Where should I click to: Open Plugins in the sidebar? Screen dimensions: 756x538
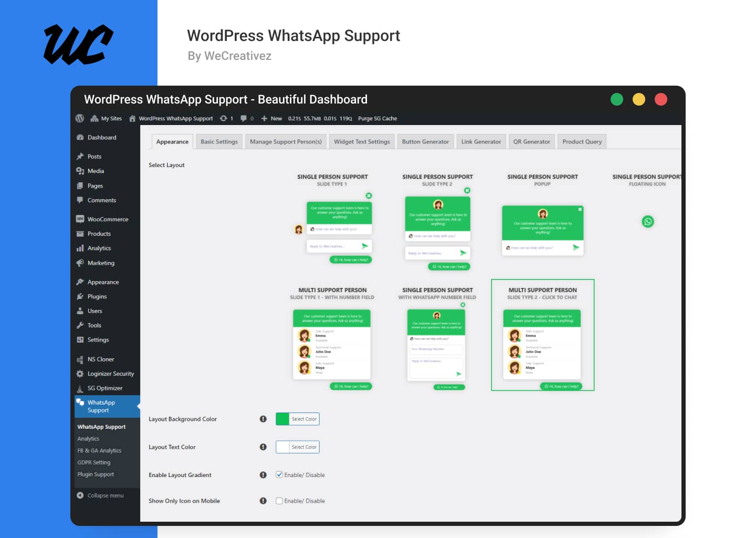(97, 296)
